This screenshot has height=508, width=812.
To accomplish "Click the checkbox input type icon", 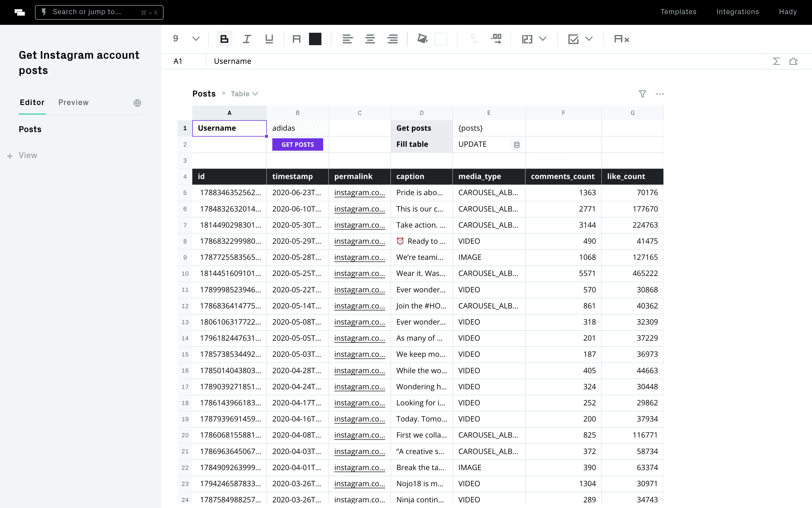I will coord(573,39).
